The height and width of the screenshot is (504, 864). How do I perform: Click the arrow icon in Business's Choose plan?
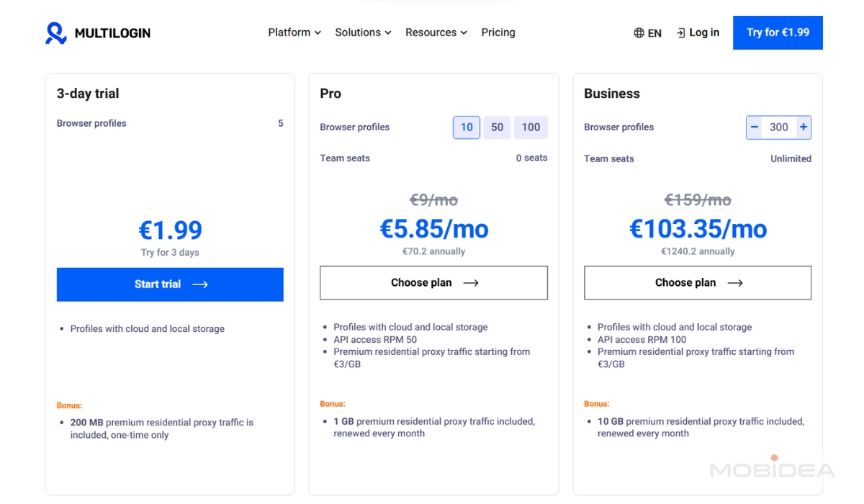735,282
